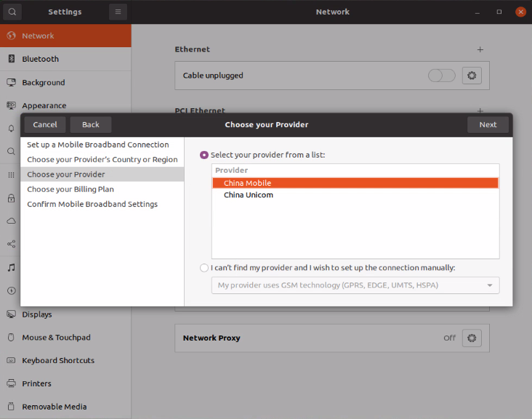Click the Displays icon in sidebar
532x419 pixels.
11,314
